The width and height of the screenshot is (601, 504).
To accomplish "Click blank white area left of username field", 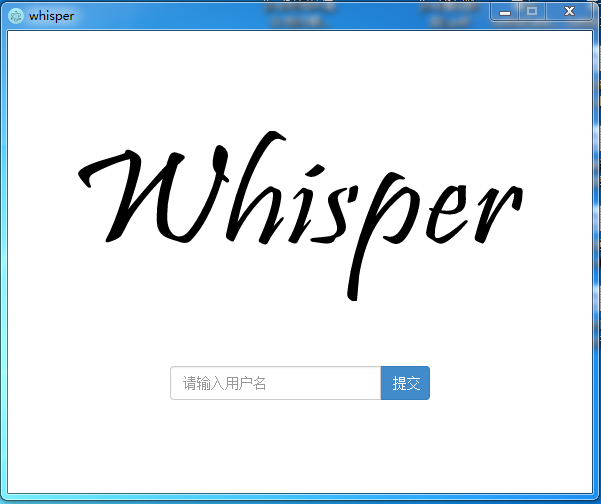I will (90, 383).
